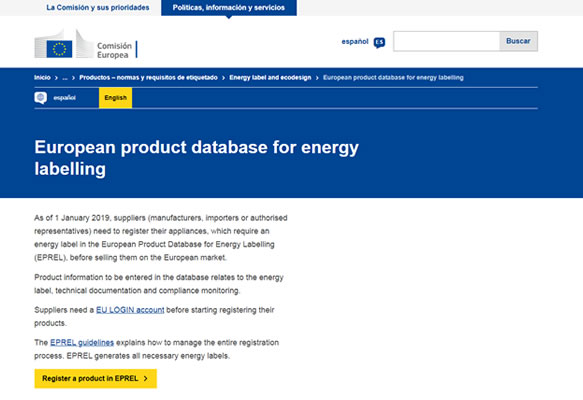583x400 pixels.
Task: Click the Comisión Europea logo text
Action: [115, 50]
